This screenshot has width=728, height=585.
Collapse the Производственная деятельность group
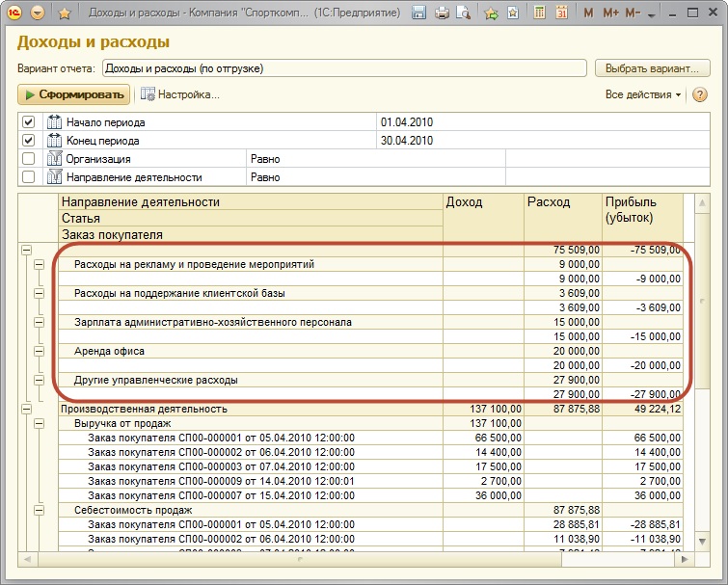[26, 409]
